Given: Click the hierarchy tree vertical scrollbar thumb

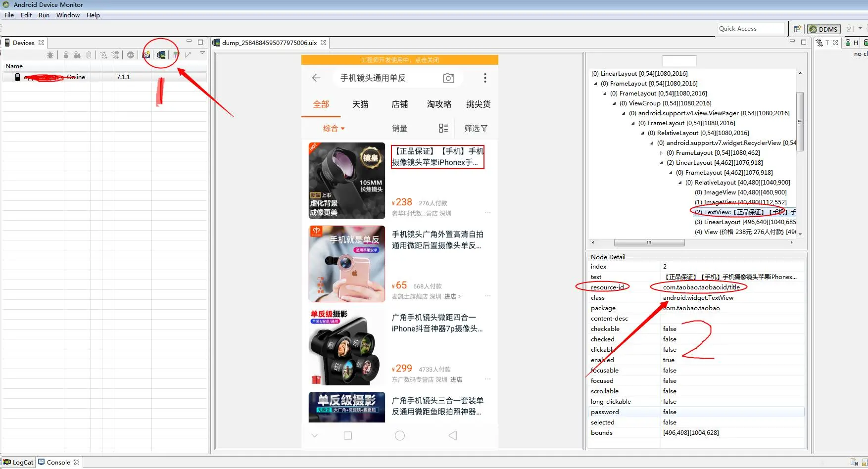Looking at the screenshot, I should tap(800, 121).
